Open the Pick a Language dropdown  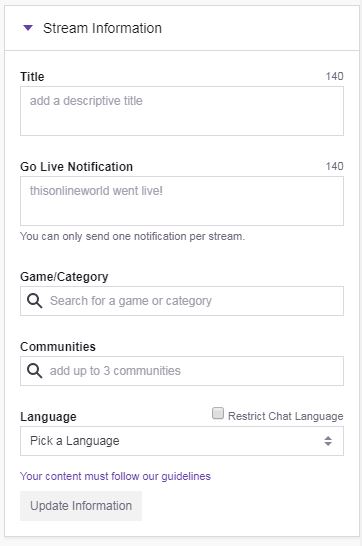pyautogui.click(x=182, y=441)
